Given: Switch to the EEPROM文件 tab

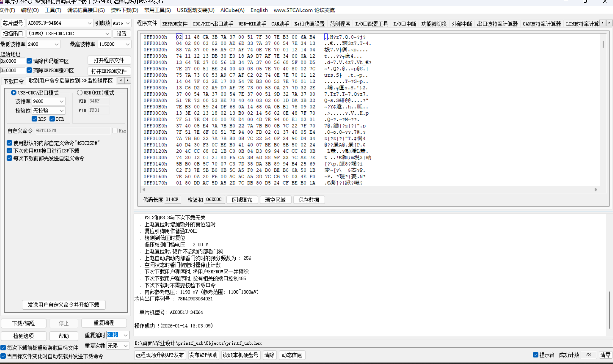Looking at the screenshot, I should coord(175,23).
